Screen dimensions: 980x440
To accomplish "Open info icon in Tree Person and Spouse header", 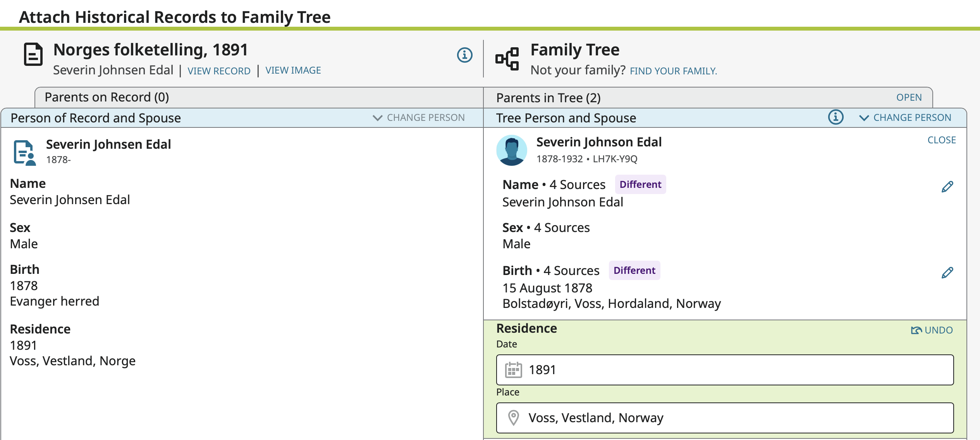I will click(836, 117).
